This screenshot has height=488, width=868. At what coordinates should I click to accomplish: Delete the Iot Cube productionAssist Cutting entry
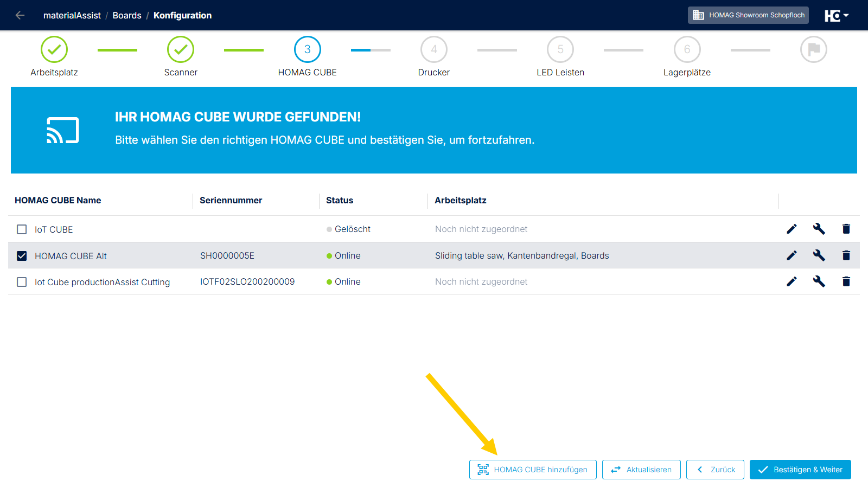coord(846,281)
